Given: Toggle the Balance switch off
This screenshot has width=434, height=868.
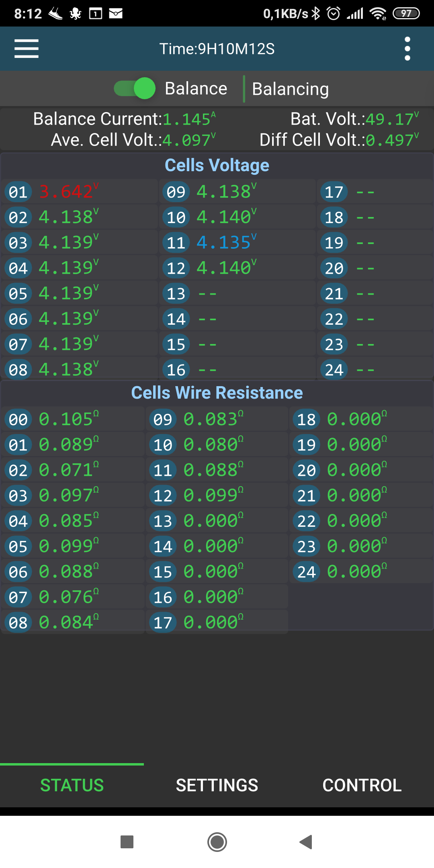Looking at the screenshot, I should [135, 88].
